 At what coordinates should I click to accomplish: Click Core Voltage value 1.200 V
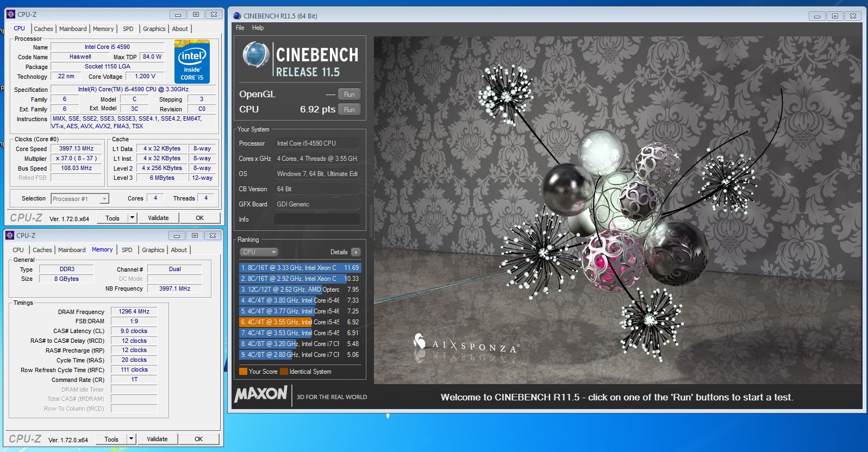click(x=145, y=76)
